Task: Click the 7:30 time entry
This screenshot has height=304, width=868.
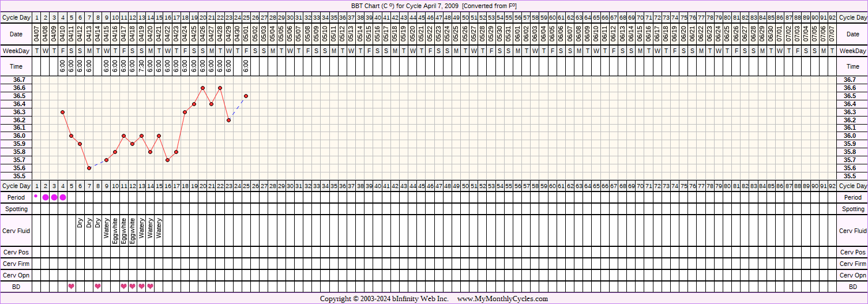Action: tap(141, 67)
